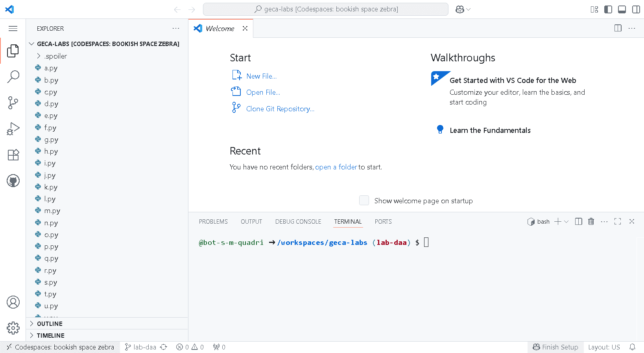
Task: Open the Manage gear icon
Action: 13,328
